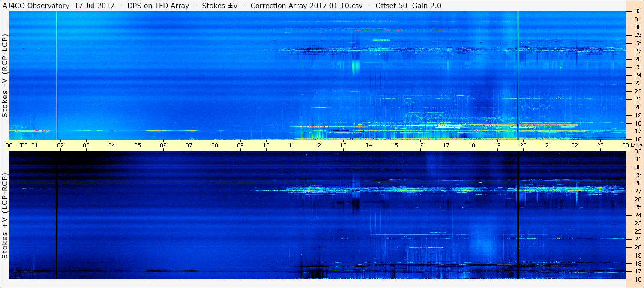Select the 10 hour tick on time axis

tap(266, 145)
